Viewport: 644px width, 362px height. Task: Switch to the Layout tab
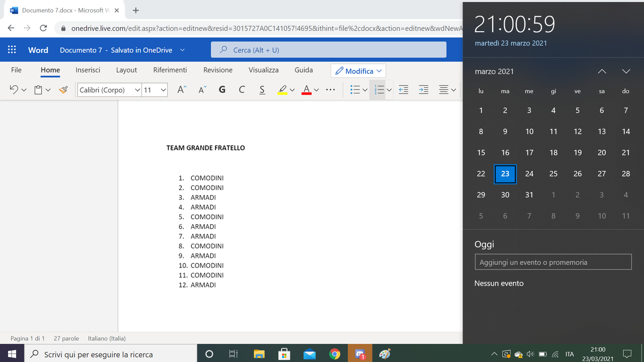(x=126, y=70)
